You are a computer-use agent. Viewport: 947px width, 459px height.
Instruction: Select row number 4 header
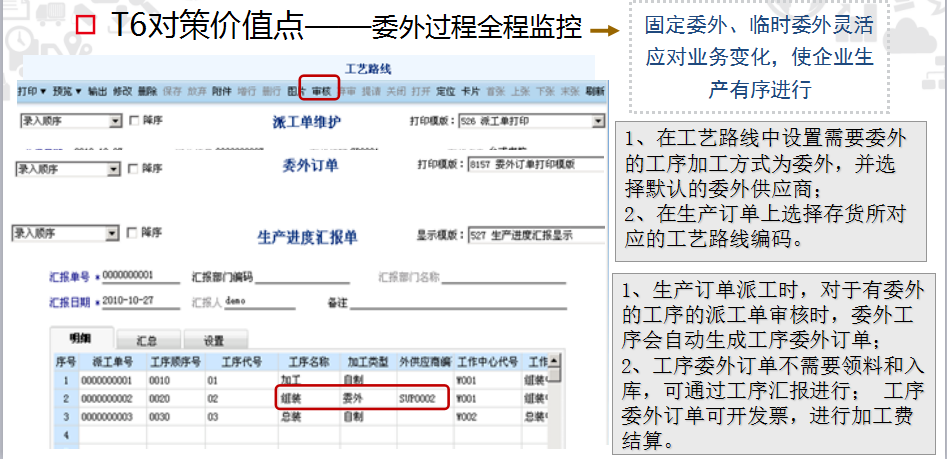click(x=66, y=435)
